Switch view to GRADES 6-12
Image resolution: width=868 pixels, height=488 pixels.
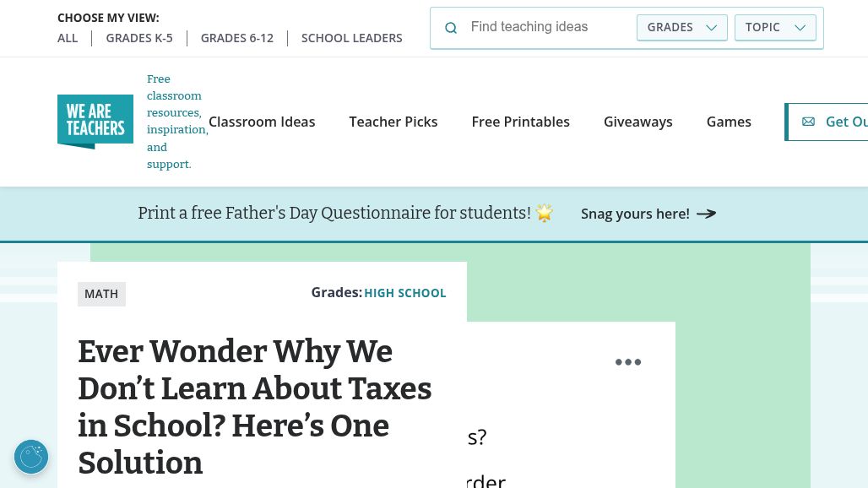point(237,38)
